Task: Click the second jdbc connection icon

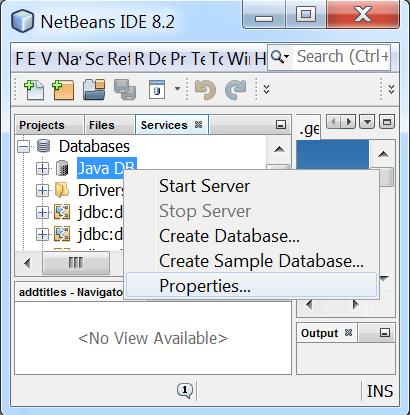Action: pos(62,234)
